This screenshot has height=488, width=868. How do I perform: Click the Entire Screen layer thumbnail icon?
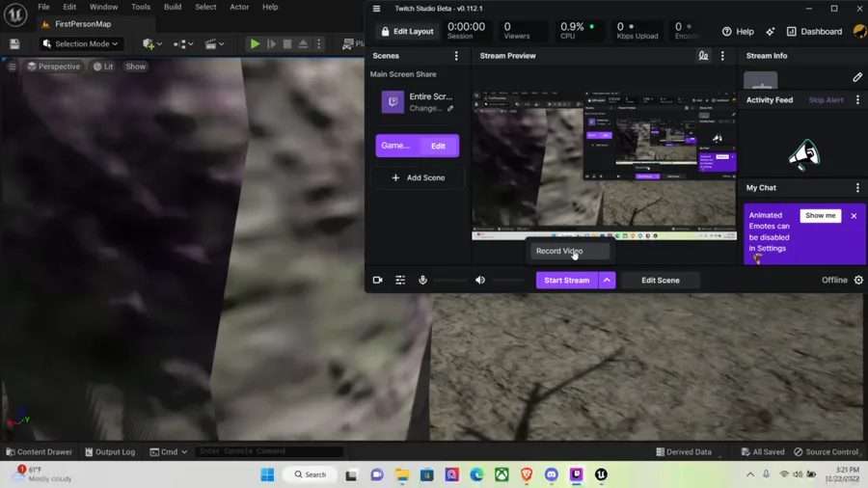(393, 102)
